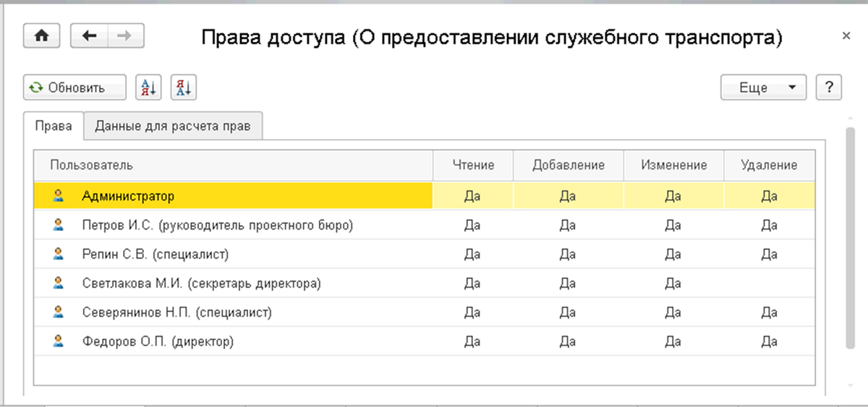Select row Петров И.С. (руководитель проектного бюро)

[425, 225]
